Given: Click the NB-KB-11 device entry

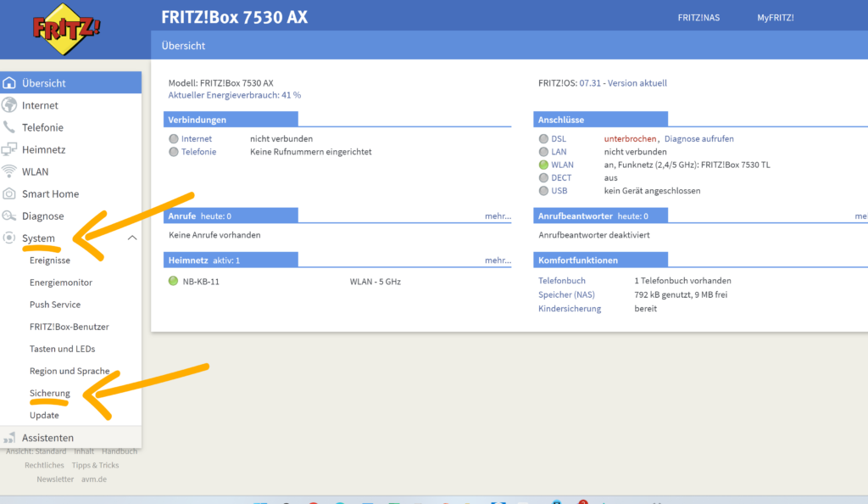Looking at the screenshot, I should 201,282.
